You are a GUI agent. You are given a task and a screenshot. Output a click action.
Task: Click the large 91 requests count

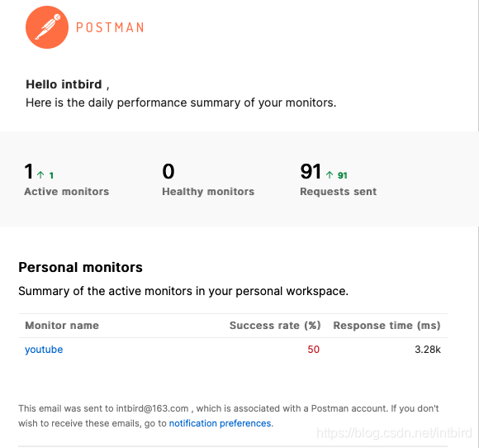[311, 171]
